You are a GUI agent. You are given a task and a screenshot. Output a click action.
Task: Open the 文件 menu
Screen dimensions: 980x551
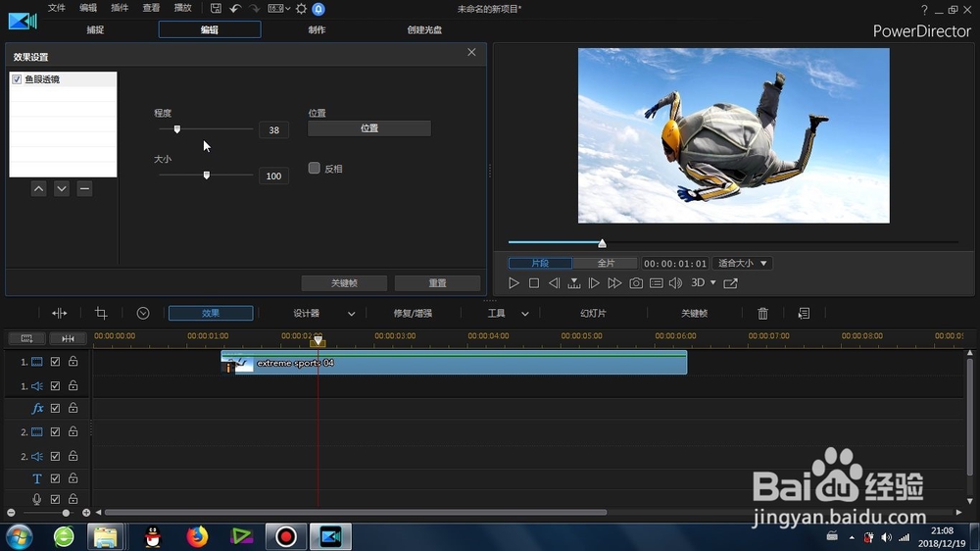point(57,8)
